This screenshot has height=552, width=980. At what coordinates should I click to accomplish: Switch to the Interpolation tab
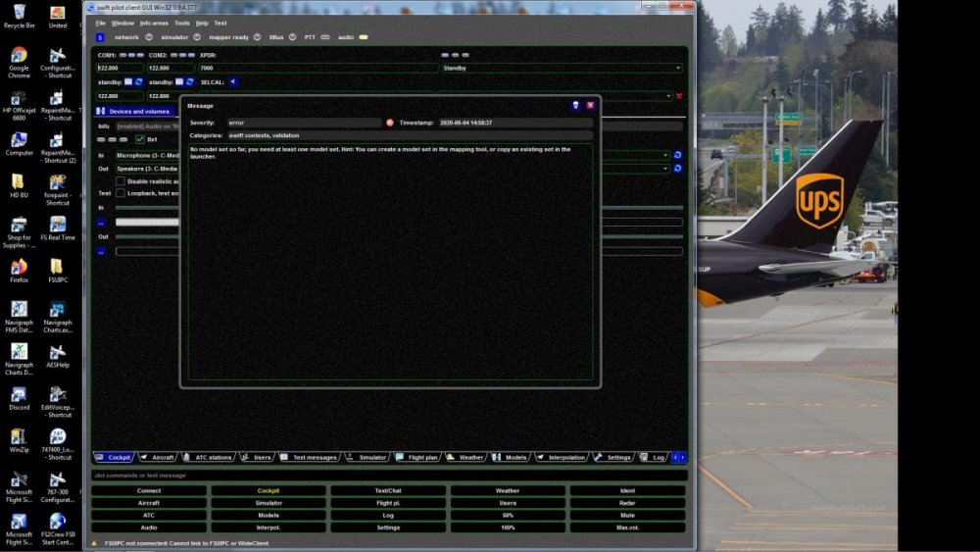562,458
